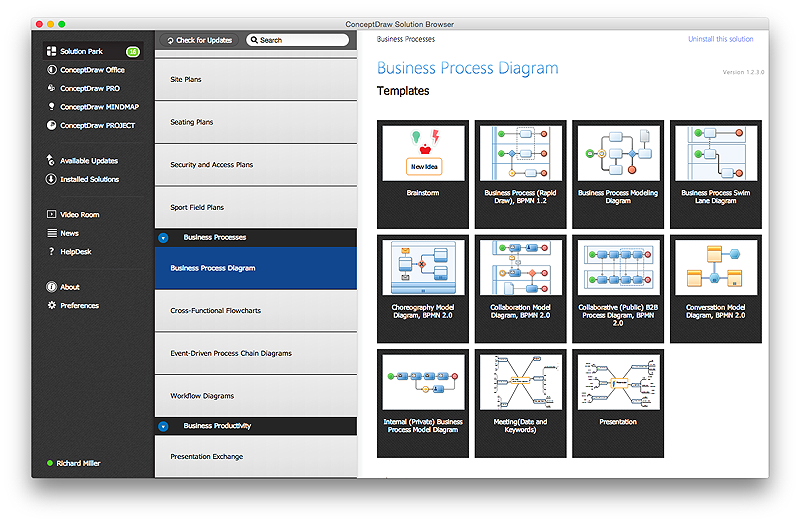Click green status dot beside Richard Miller
The height and width of the screenshot is (523, 800).
[49, 463]
